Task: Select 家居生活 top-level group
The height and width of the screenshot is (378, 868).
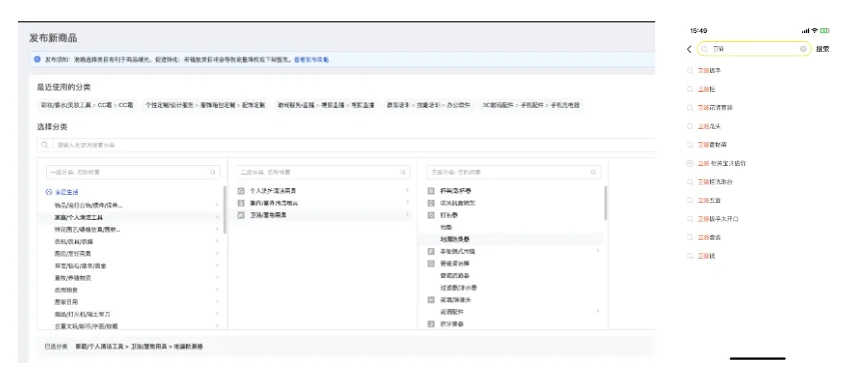Action: tap(66, 192)
